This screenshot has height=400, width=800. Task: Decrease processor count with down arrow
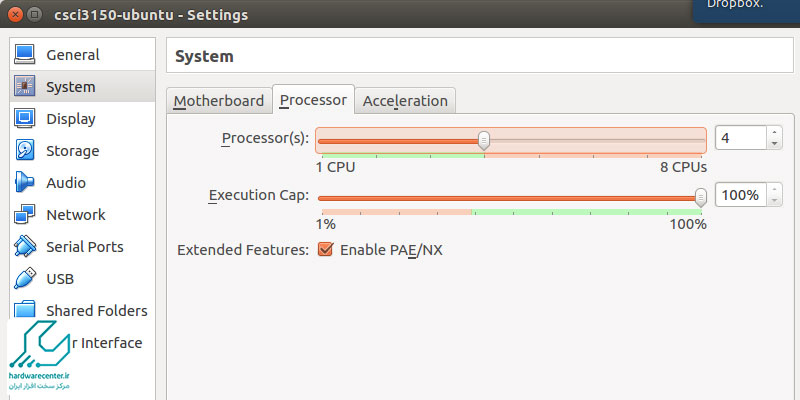(774, 144)
